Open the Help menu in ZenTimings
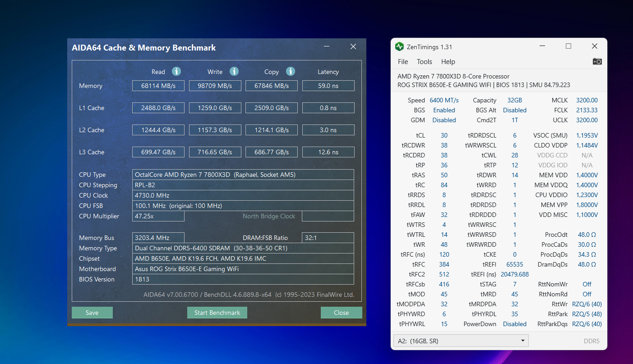Viewport: 633px width, 364px height. point(448,62)
